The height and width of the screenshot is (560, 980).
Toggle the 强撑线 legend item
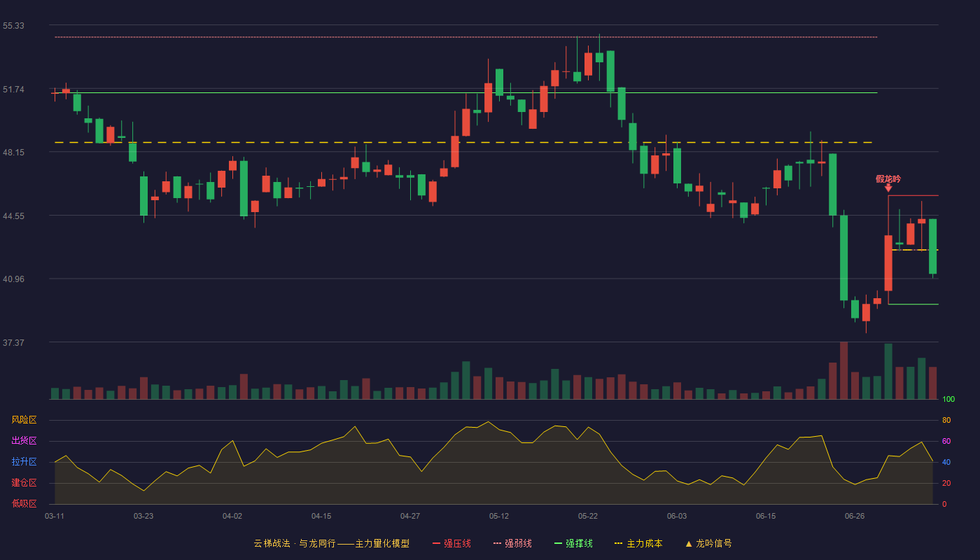click(x=573, y=543)
